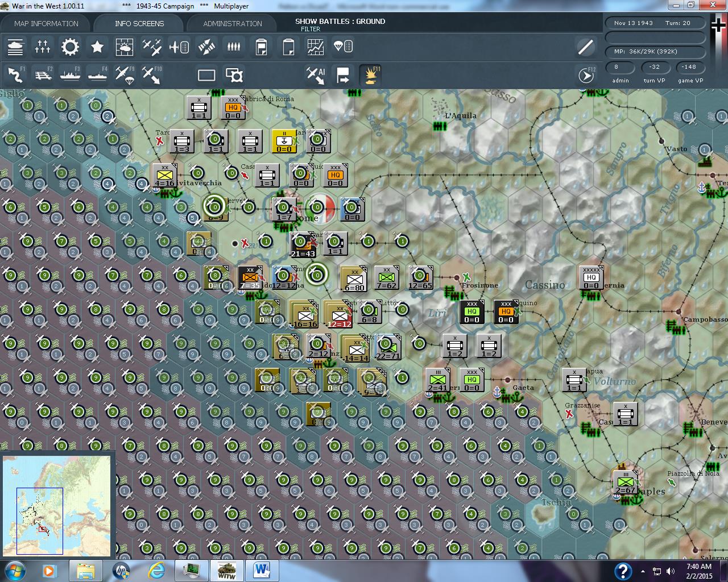Open the AI air directive icon
728x582 pixels.
pyautogui.click(x=316, y=74)
